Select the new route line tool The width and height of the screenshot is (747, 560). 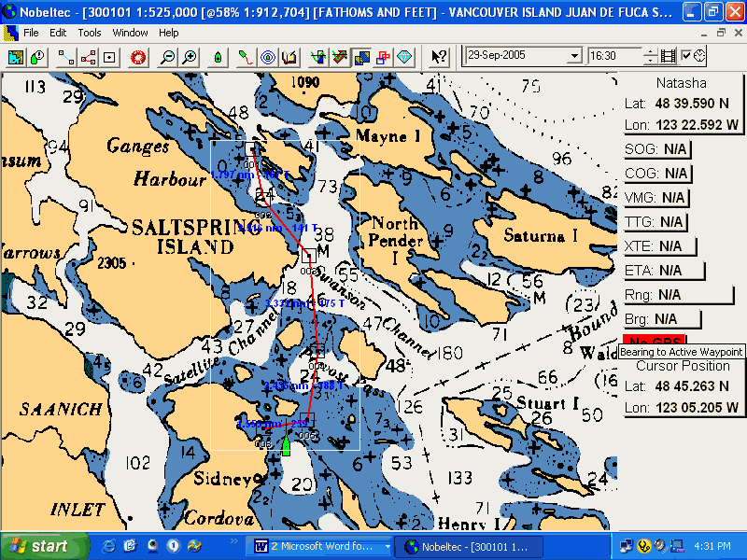point(65,57)
